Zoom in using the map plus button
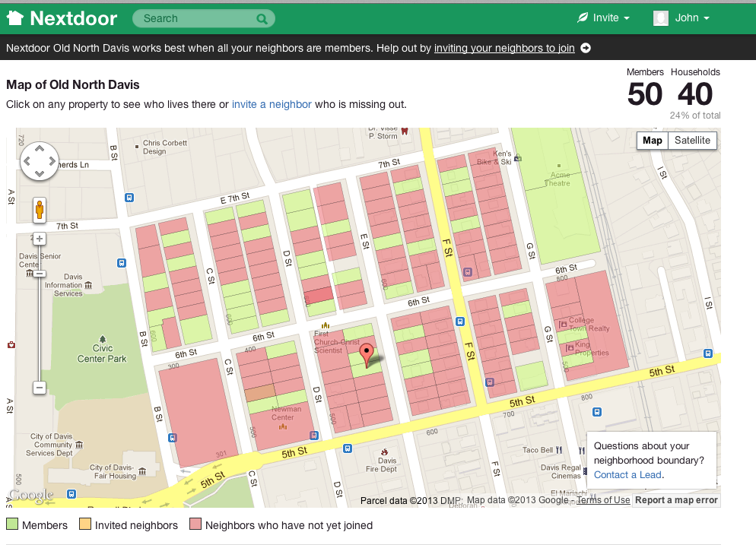Screen dimensions: 756x545 click(x=40, y=239)
